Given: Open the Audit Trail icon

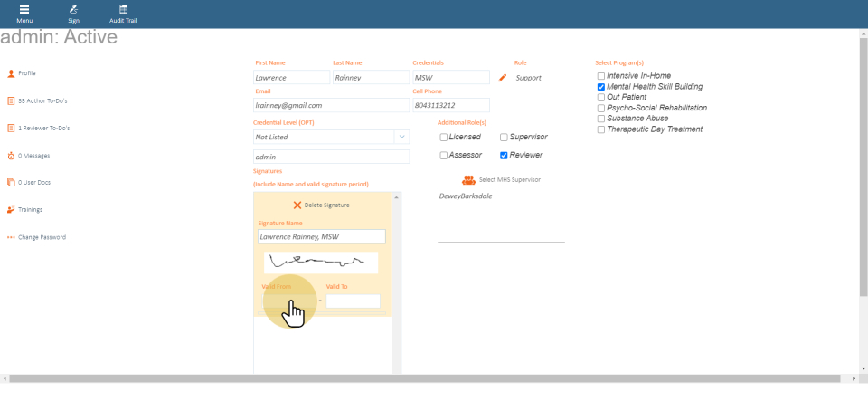Looking at the screenshot, I should tap(123, 9).
